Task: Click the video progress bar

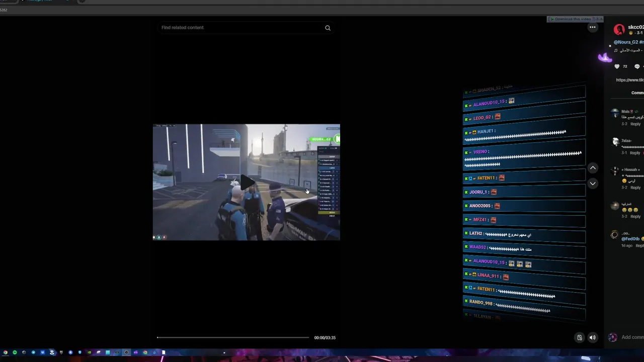Action: tap(233, 337)
